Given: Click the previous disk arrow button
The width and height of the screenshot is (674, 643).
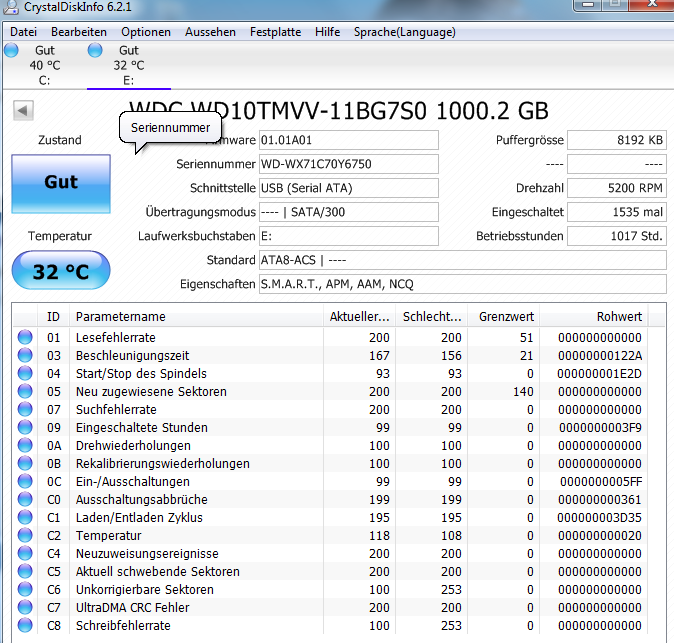Looking at the screenshot, I should coord(23,111).
